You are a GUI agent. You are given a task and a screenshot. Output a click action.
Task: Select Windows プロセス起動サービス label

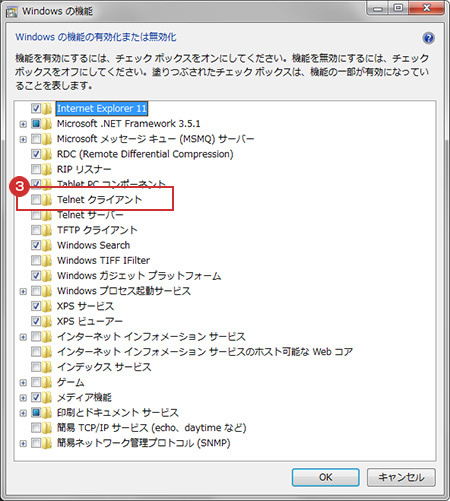[x=124, y=291]
